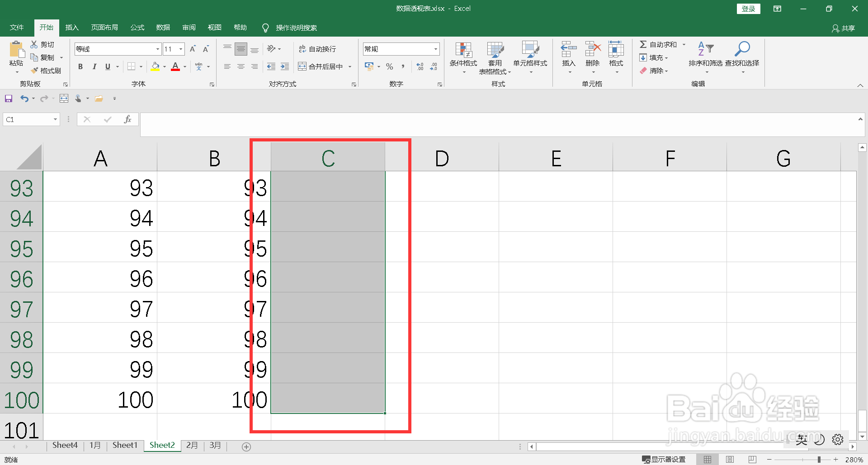Viewport: 868px width, 465px height.
Task: Click the Undo arrow icon
Action: click(x=24, y=99)
